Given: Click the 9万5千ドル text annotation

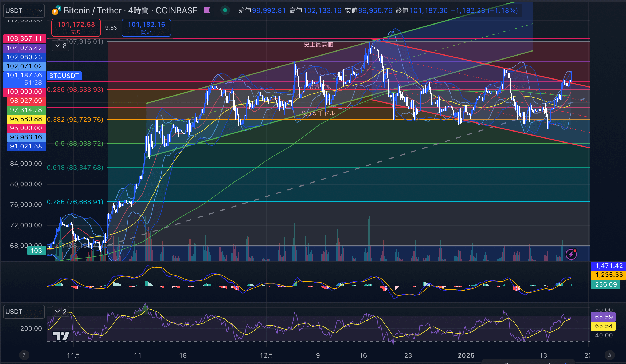Looking at the screenshot, I should (318, 113).
